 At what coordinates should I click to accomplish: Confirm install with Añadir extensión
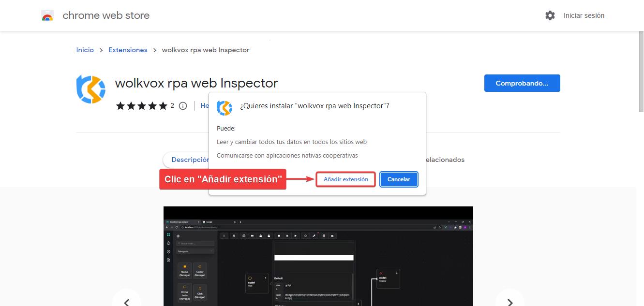tap(346, 179)
